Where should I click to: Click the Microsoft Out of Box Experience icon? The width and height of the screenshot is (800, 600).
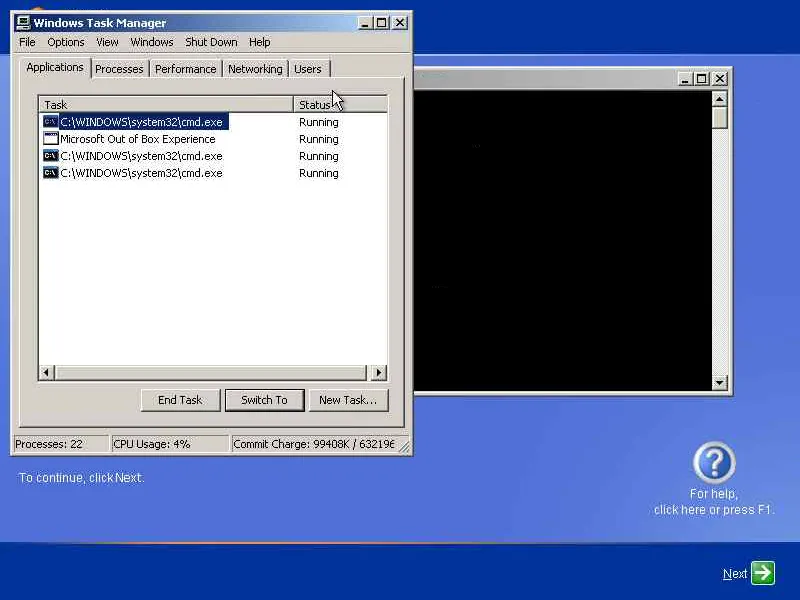coord(51,139)
